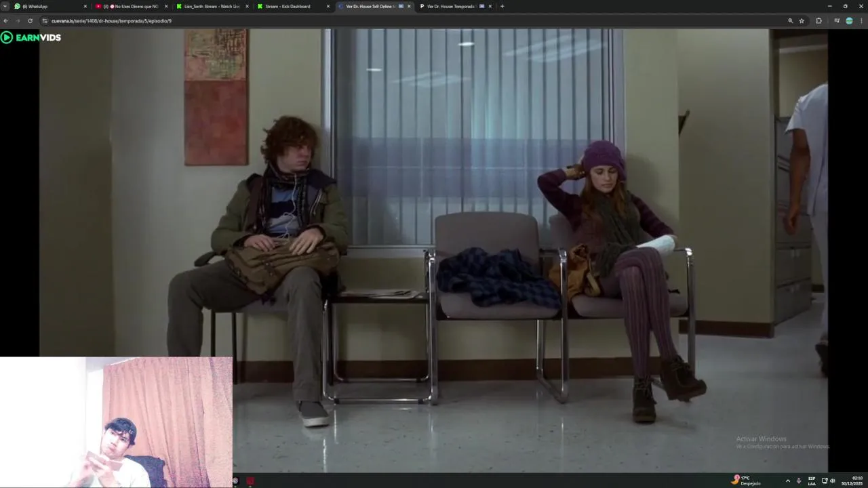The image size is (868, 488).
Task: Select the 'Ver Dr. House 5x9 Online' tab
Action: [374, 6]
